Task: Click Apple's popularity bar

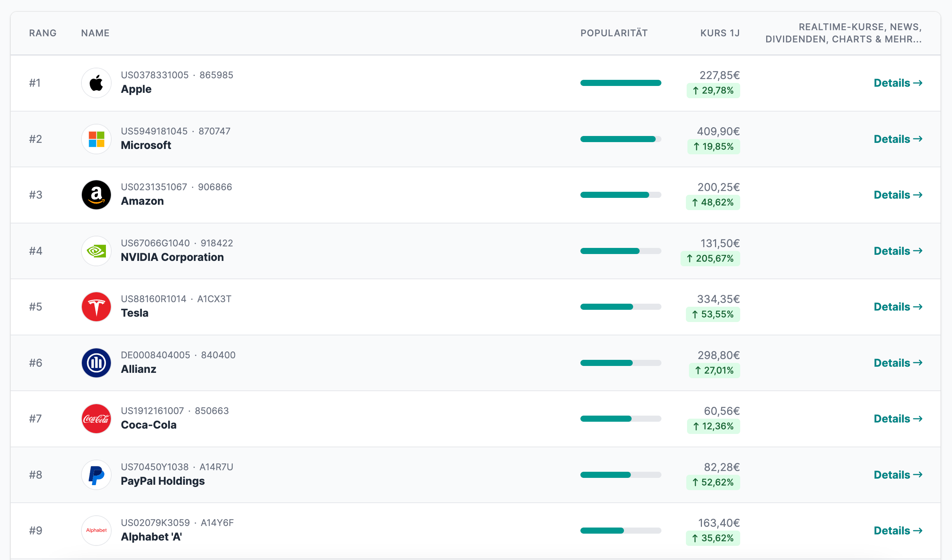Action: click(x=621, y=83)
